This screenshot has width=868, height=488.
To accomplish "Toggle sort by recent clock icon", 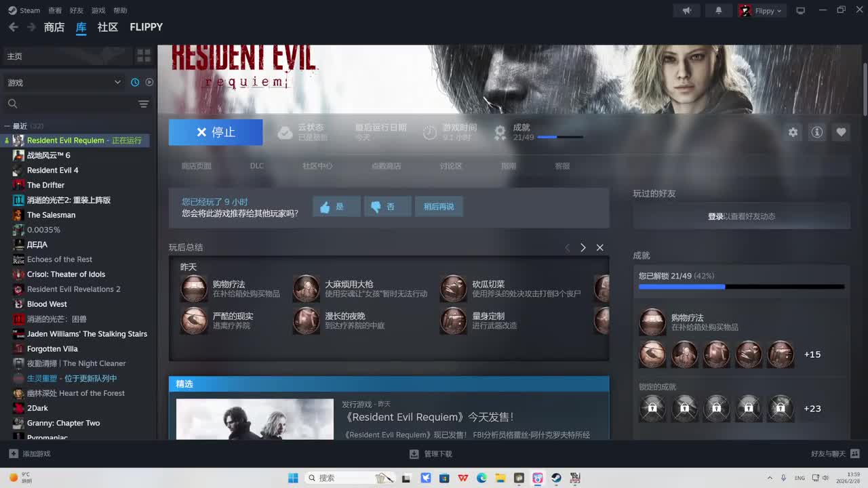I will click(x=135, y=82).
